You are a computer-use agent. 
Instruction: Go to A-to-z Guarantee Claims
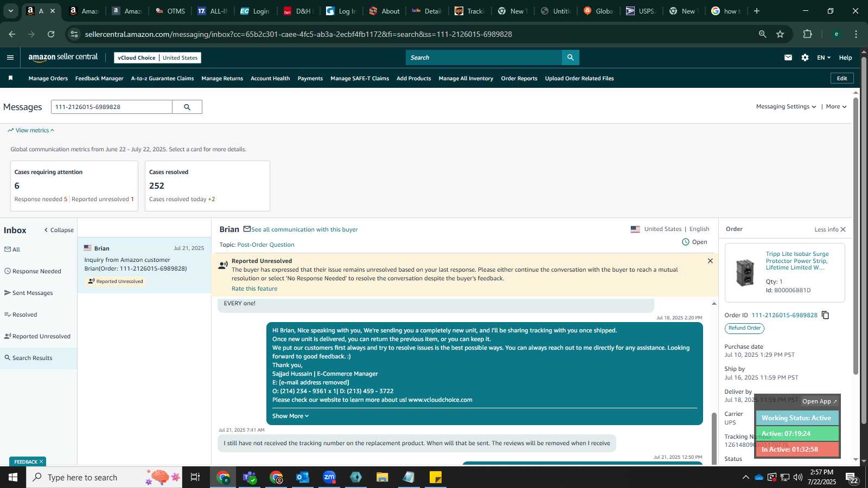click(162, 78)
